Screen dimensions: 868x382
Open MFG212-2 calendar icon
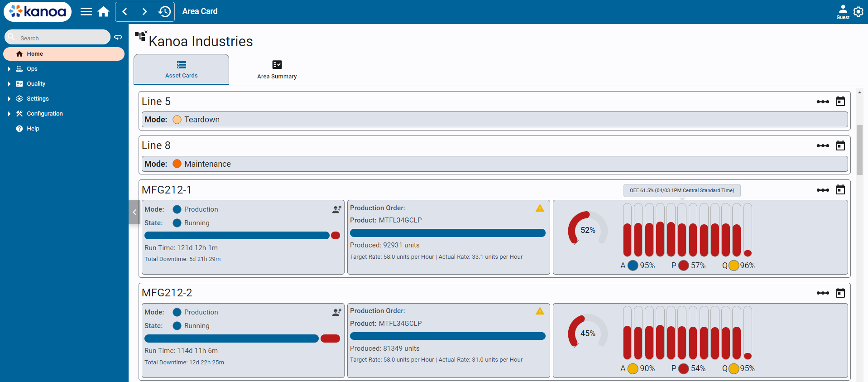click(x=840, y=293)
